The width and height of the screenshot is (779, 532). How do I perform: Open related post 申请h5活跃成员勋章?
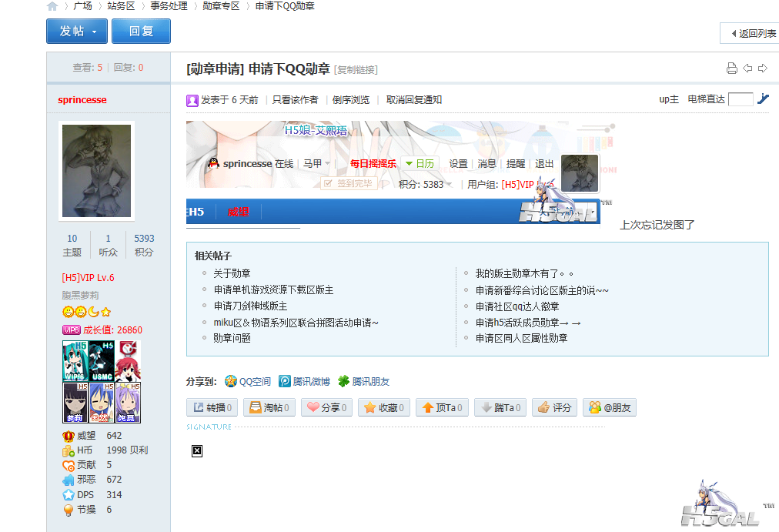pos(528,323)
